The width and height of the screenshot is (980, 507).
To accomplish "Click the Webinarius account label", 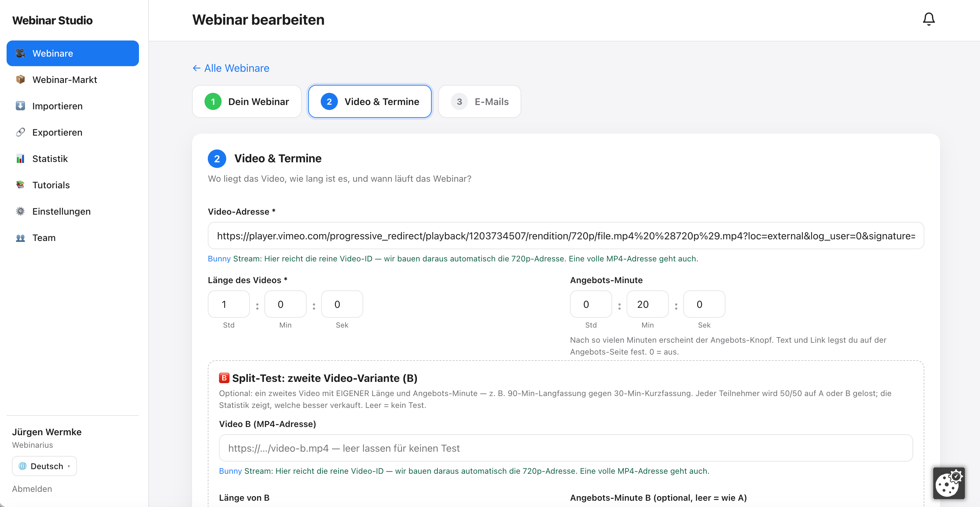I will point(32,445).
